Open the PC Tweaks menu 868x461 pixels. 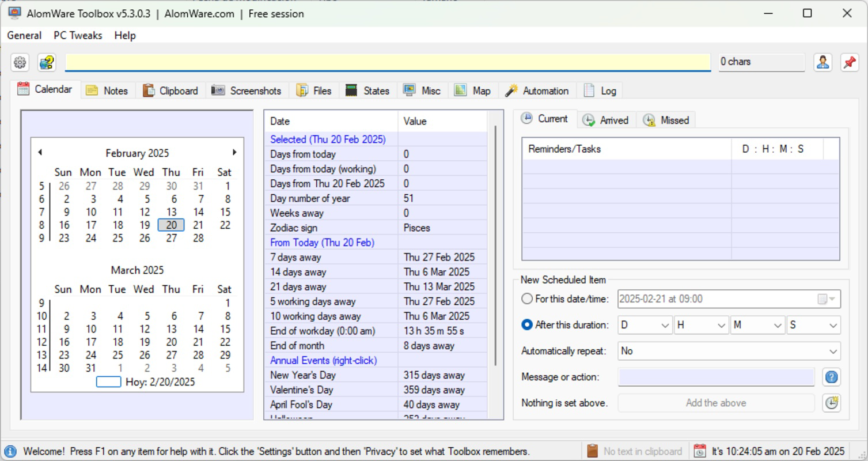pos(77,35)
